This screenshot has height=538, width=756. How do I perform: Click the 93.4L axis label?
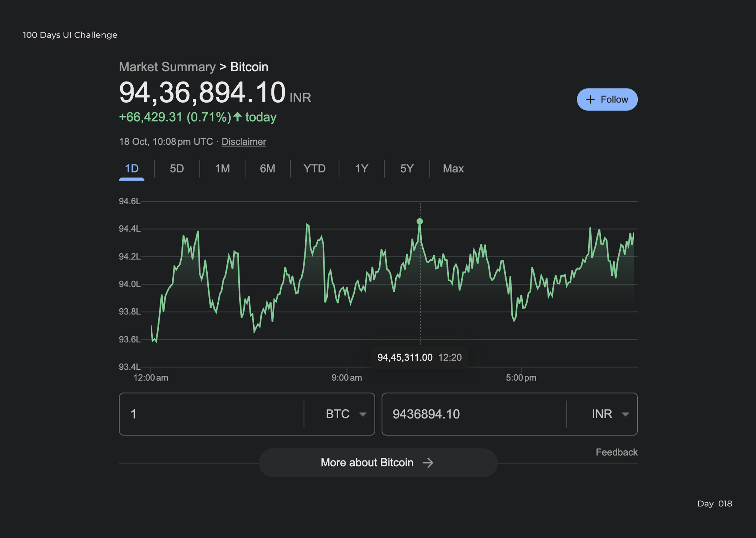tap(130, 367)
